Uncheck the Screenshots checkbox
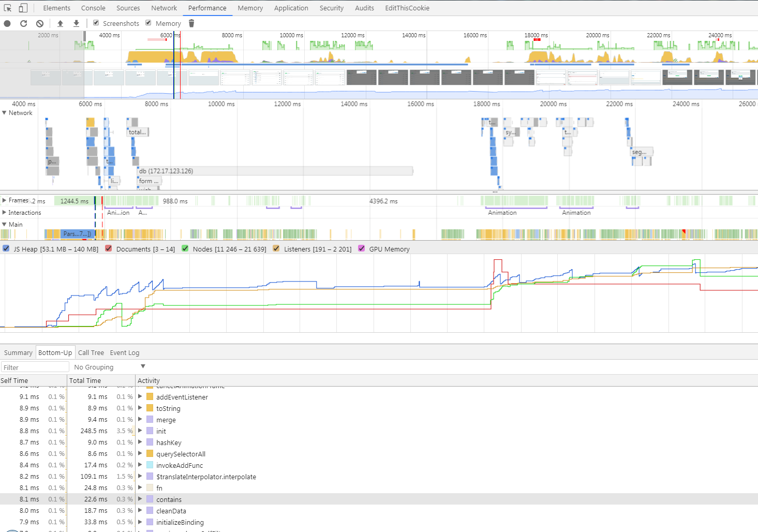 pos(96,23)
